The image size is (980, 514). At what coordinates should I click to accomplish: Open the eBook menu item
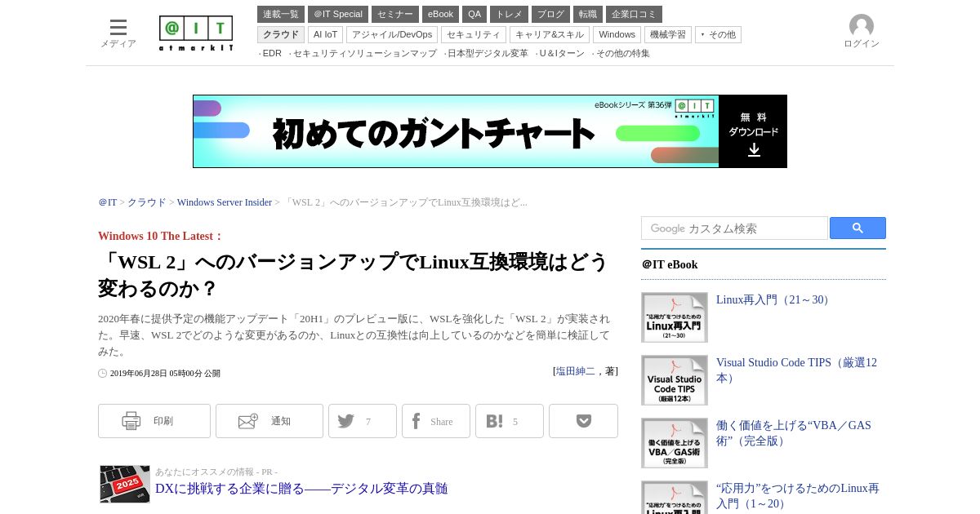(440, 14)
